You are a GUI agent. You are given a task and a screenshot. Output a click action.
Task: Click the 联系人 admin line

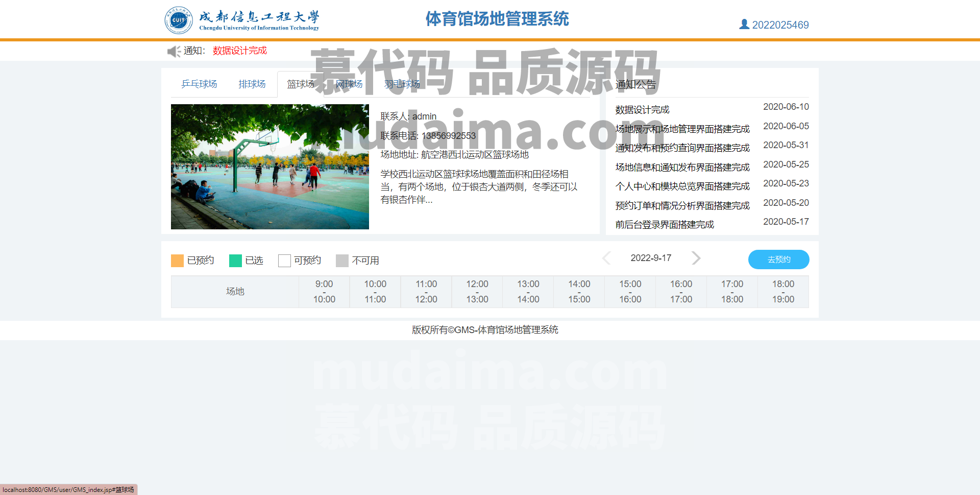pyautogui.click(x=408, y=116)
